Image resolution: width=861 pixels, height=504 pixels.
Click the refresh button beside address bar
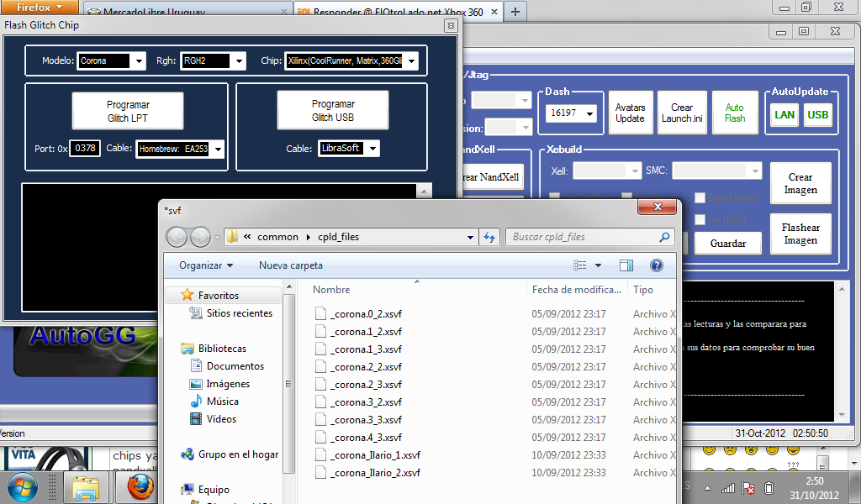point(489,238)
